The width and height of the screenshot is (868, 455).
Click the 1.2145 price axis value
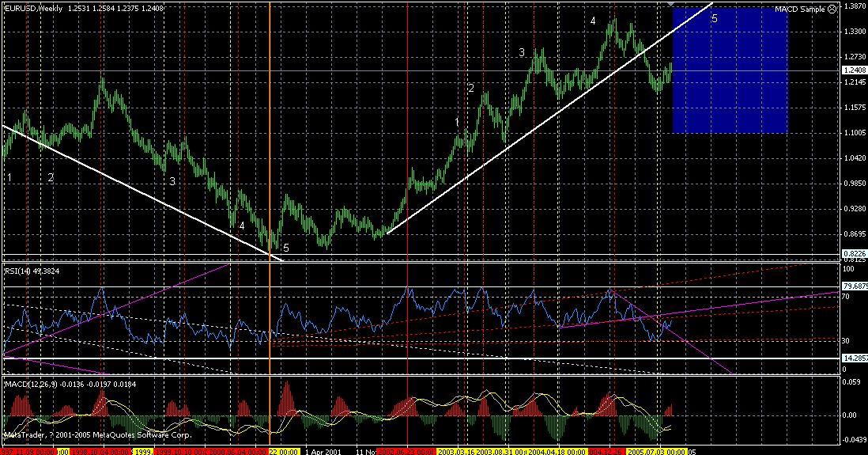click(855, 82)
